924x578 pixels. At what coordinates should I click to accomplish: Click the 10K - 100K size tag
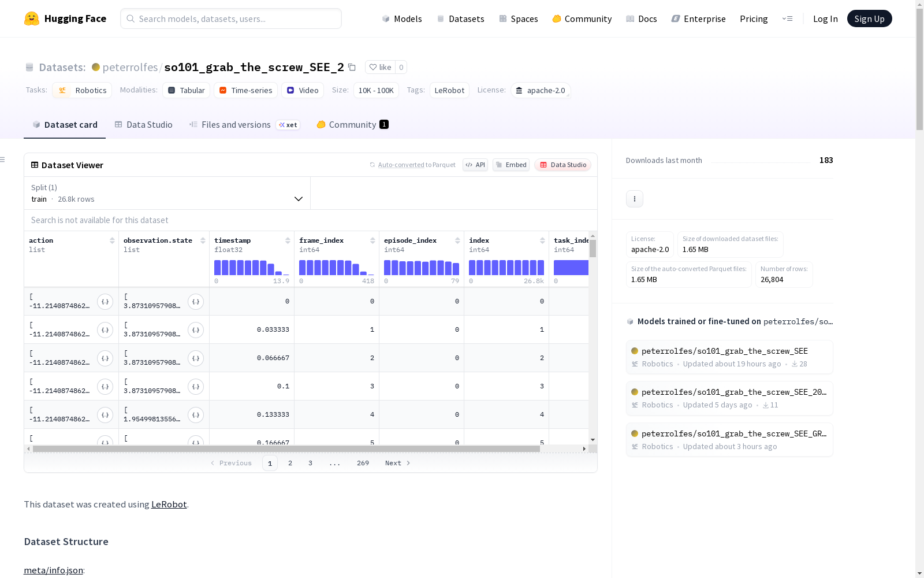(376, 90)
